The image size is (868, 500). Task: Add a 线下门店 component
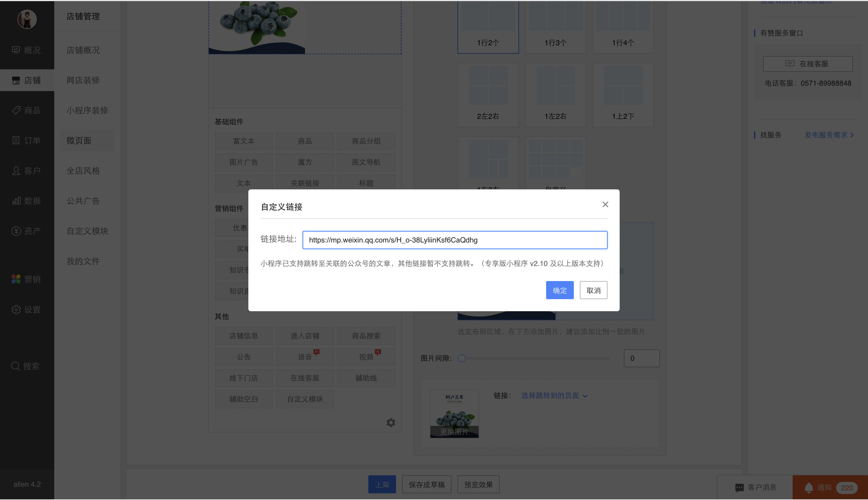tap(244, 378)
